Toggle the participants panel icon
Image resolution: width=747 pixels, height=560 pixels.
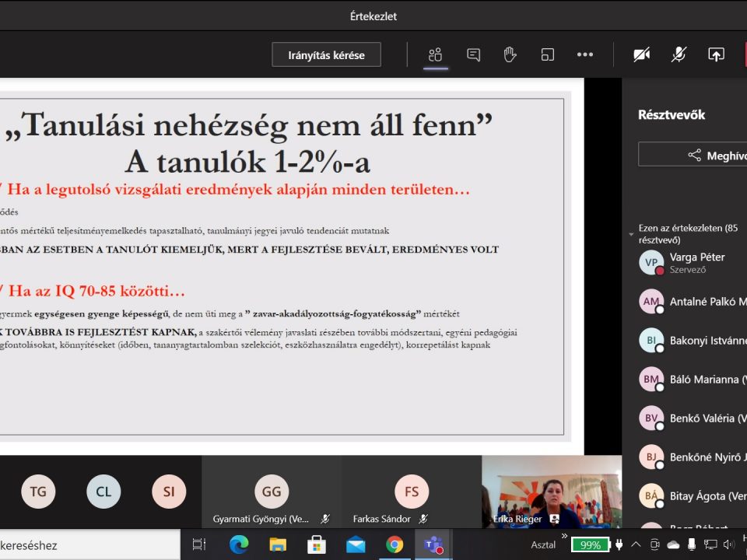coord(435,54)
